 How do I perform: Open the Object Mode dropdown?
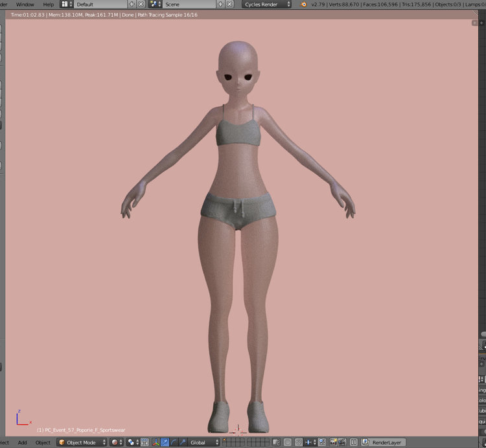point(82,442)
